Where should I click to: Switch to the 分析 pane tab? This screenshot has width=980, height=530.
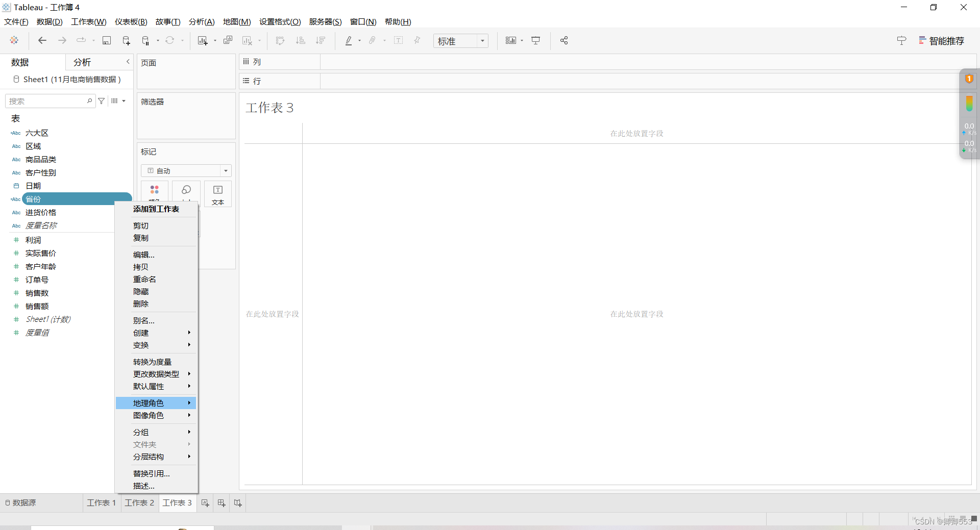[x=82, y=62]
